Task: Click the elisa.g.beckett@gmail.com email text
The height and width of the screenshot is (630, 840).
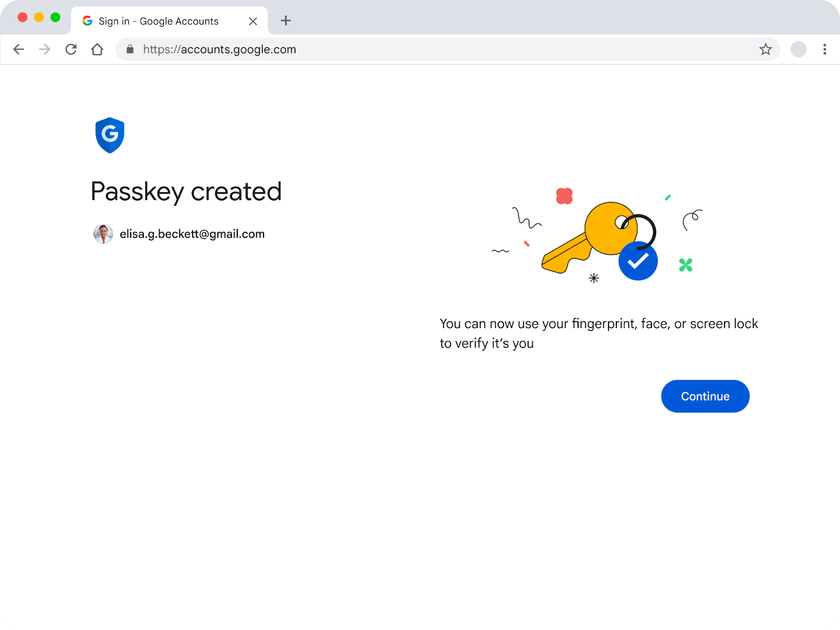Action: pyautogui.click(x=193, y=234)
